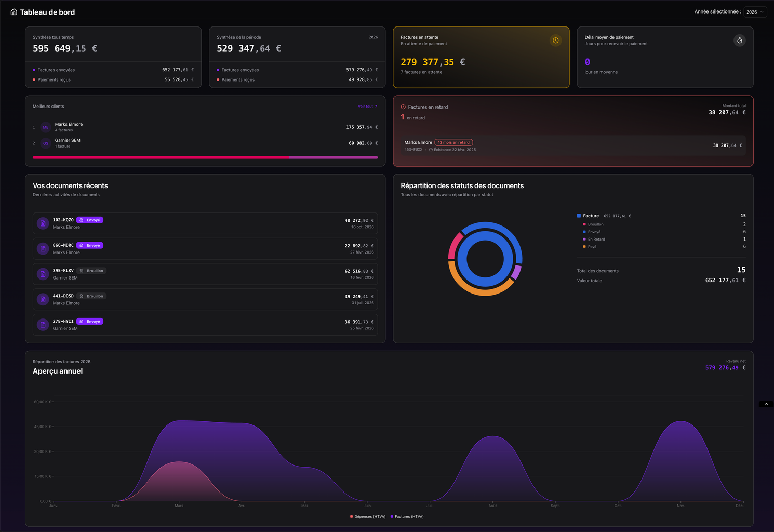Click the home icon beside Tableau de bord
The height and width of the screenshot is (532, 774).
pos(14,12)
